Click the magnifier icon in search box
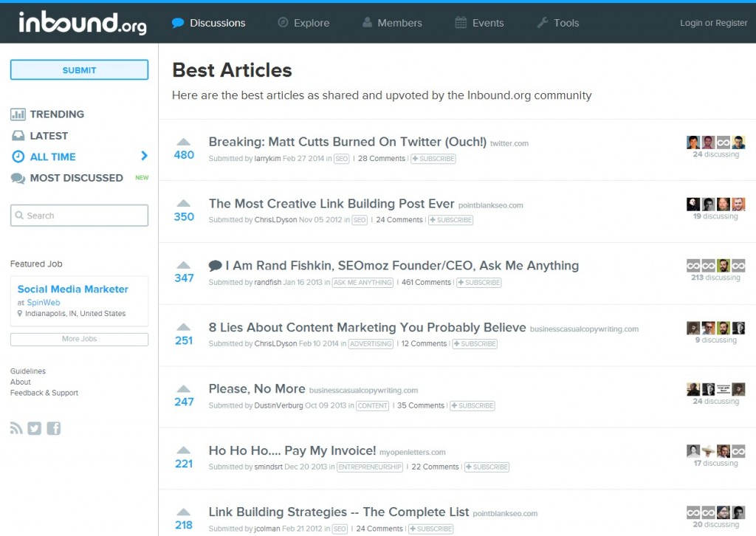The width and height of the screenshot is (756, 536). coord(19,216)
